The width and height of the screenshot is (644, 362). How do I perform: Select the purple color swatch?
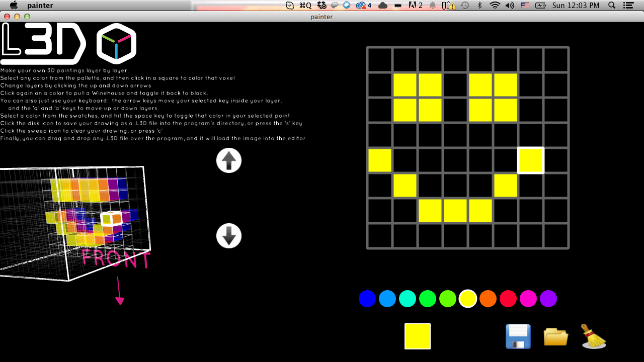pyautogui.click(x=548, y=299)
